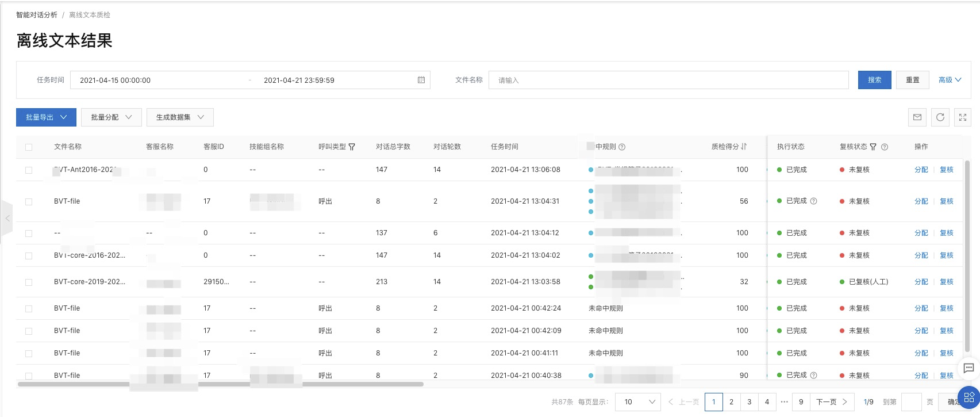Focus the jump-to-page input box

point(911,401)
